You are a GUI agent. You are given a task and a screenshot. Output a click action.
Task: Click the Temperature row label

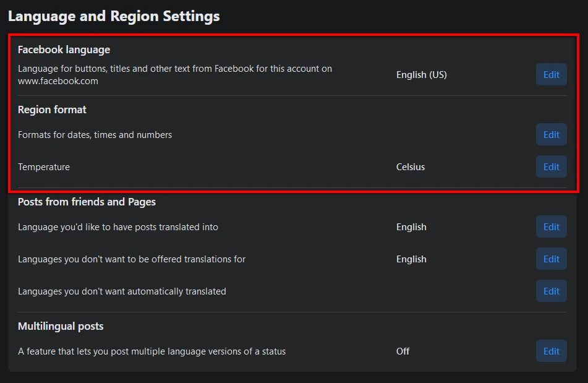point(44,166)
